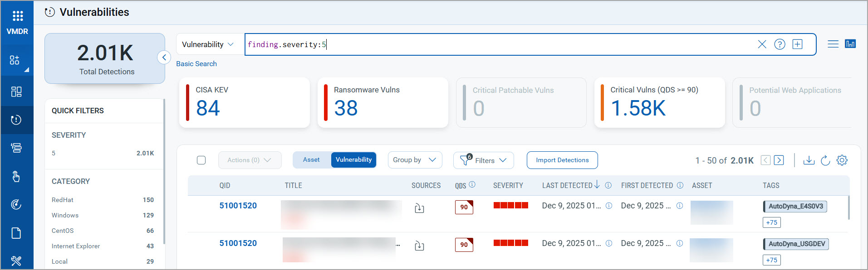Open the Prioritization sidebar icon
The height and width of the screenshot is (270, 868).
point(16,148)
